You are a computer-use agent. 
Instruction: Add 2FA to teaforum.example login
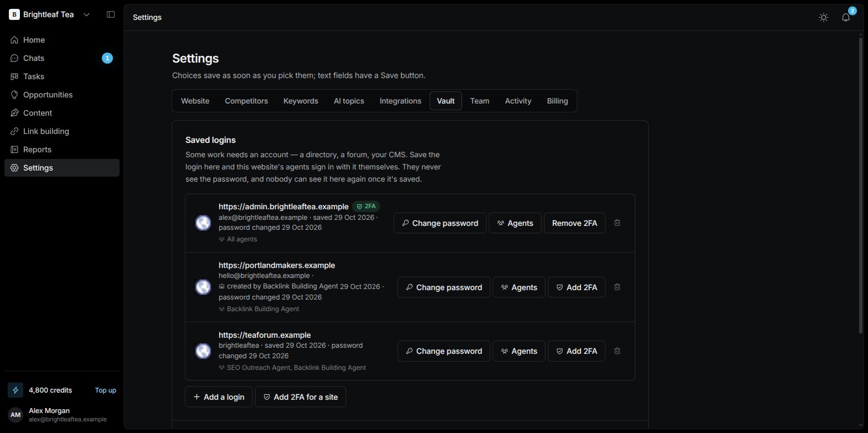[x=577, y=351]
